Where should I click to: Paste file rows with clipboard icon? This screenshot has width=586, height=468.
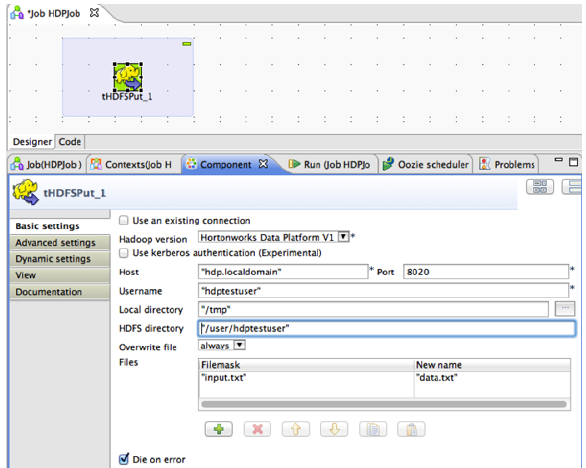tap(411, 429)
